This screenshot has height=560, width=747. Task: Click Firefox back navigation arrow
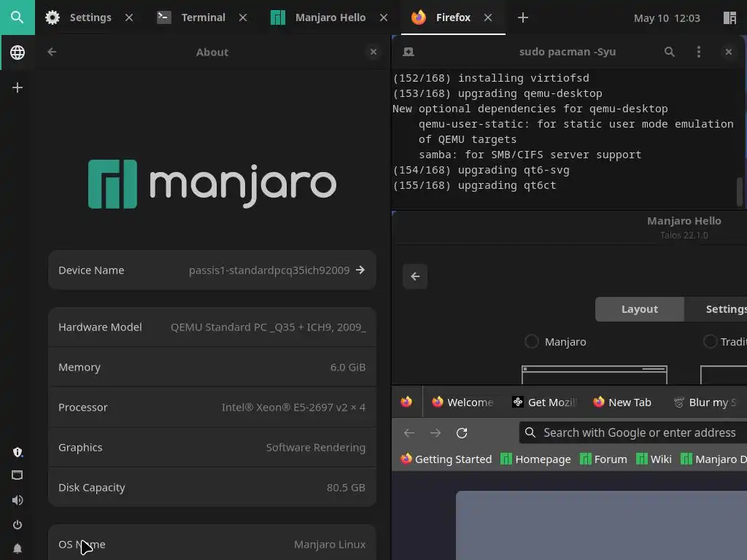click(409, 433)
